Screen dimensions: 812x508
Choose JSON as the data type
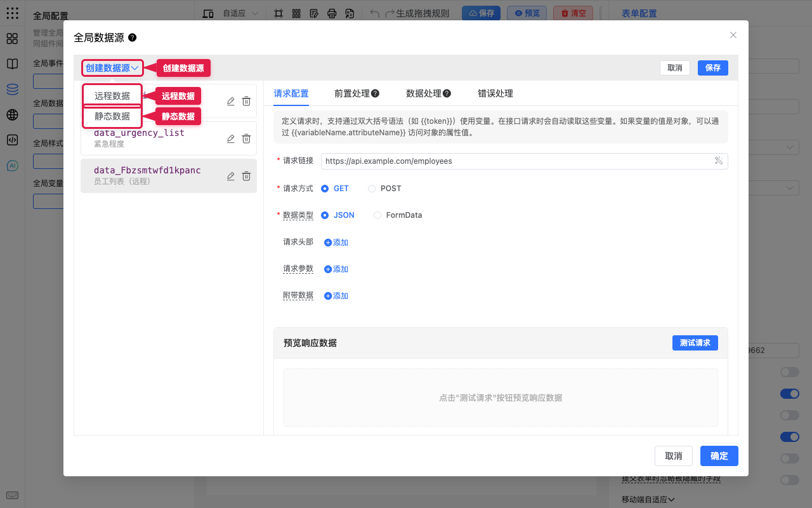337,215
